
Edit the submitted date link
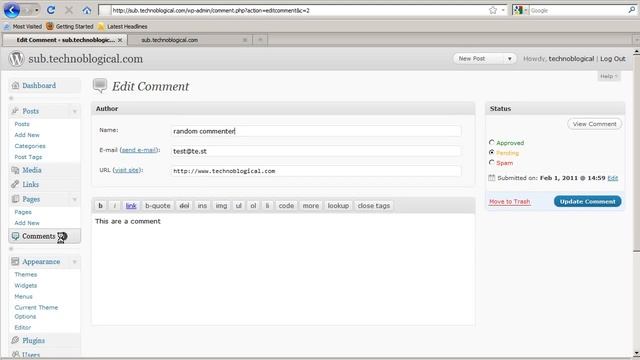click(613, 178)
